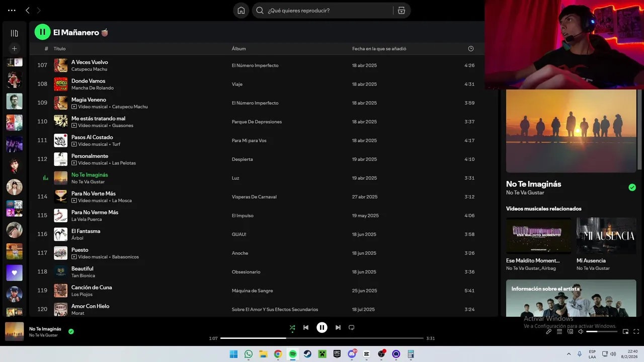Toggle the saved checkmark in bottom player bar
Viewport: 644px width, 362px height.
tap(71, 331)
